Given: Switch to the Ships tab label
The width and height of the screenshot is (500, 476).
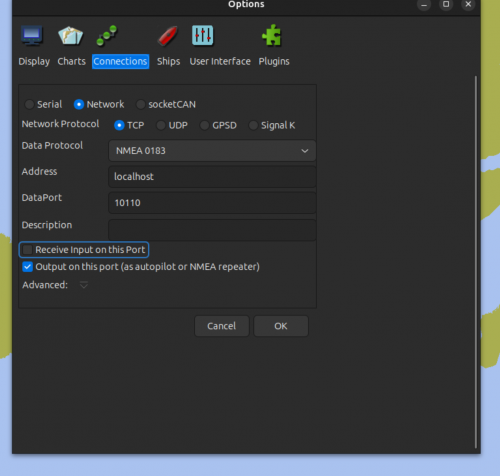Looking at the screenshot, I should [x=168, y=61].
